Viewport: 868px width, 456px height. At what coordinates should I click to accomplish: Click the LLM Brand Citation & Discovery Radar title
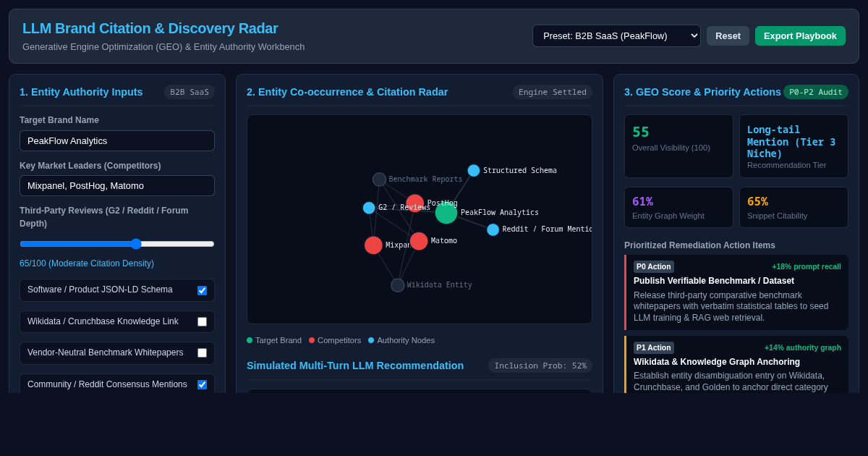(x=150, y=28)
